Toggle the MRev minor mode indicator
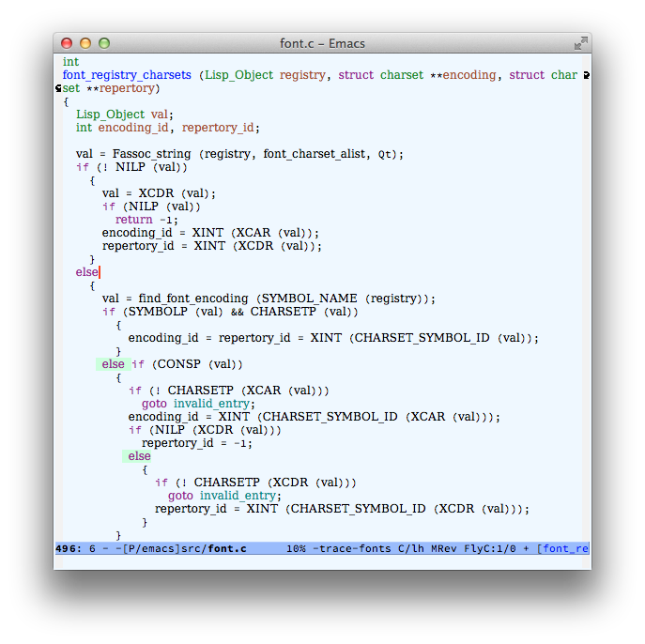The image size is (645, 644). [443, 548]
